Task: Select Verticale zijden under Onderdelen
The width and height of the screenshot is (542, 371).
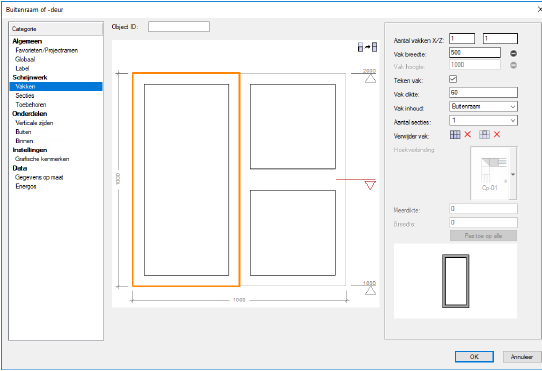Action: point(34,123)
